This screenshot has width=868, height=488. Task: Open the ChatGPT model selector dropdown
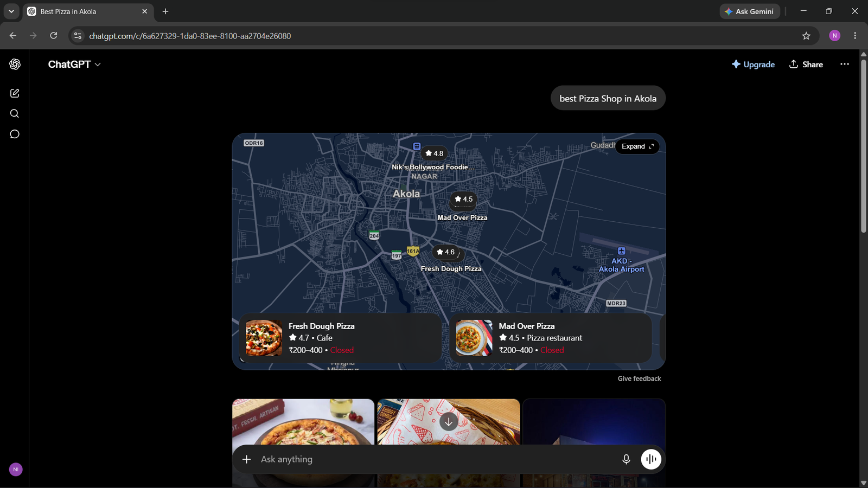coord(74,64)
